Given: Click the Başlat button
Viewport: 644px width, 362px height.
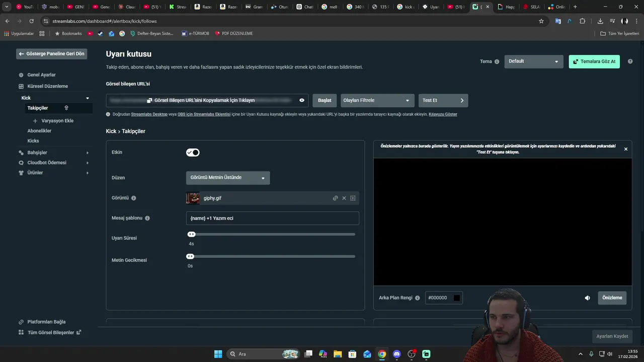Looking at the screenshot, I should (325, 100).
